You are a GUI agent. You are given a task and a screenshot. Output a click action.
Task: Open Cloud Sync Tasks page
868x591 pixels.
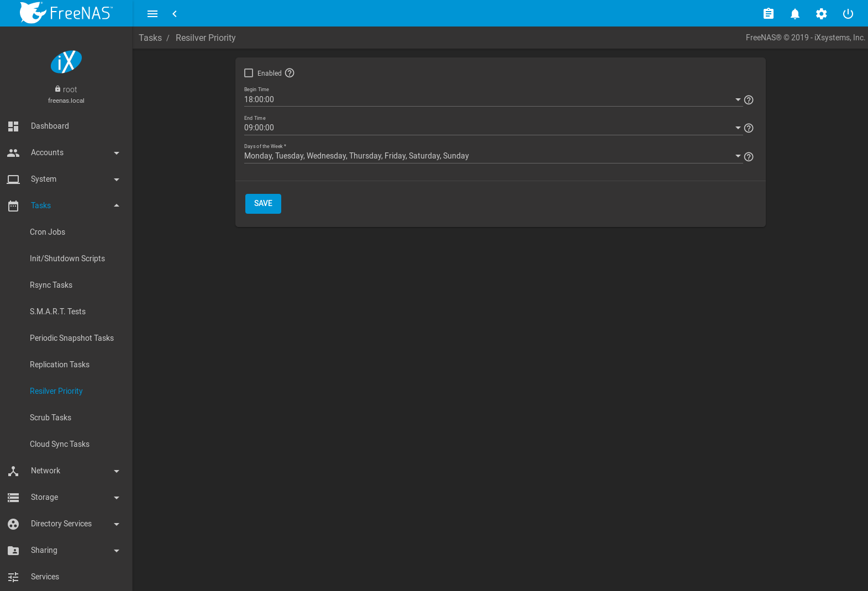tap(60, 444)
